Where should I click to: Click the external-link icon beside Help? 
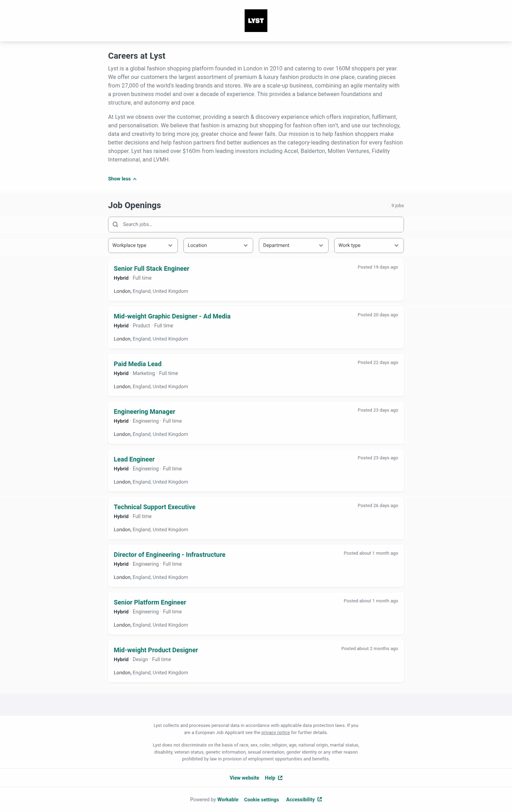tap(280, 778)
